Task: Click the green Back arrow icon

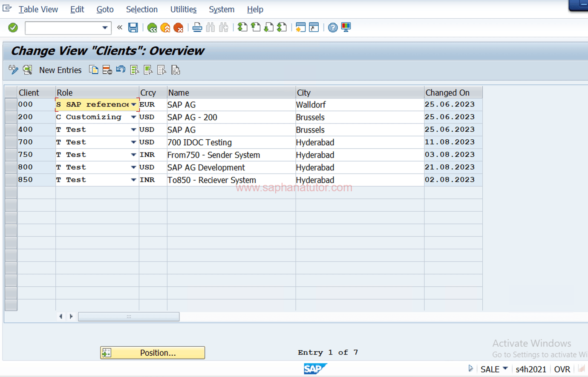Action: 152,28
